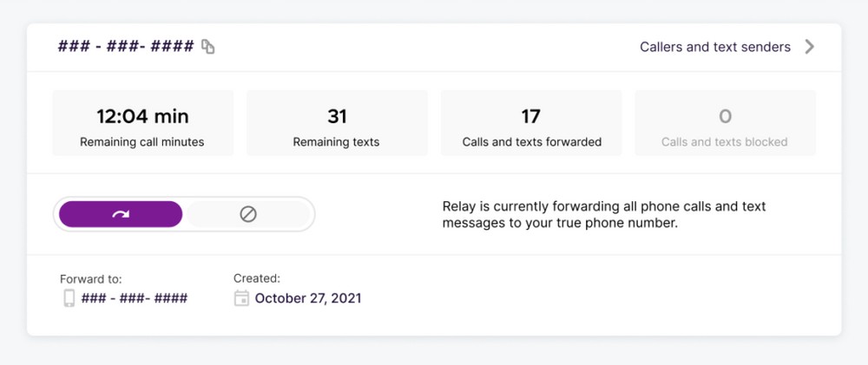Click the 12:04 min value
The image size is (868, 365).
(142, 115)
